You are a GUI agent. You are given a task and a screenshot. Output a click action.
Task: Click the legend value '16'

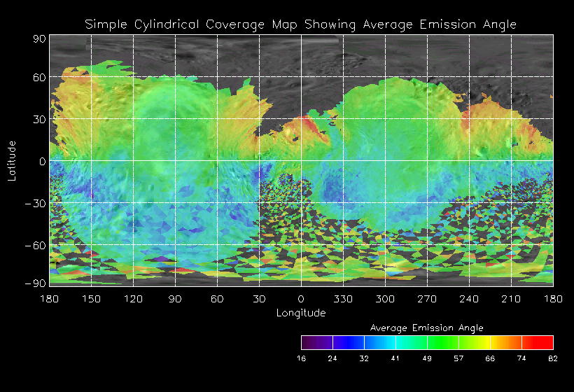point(301,358)
